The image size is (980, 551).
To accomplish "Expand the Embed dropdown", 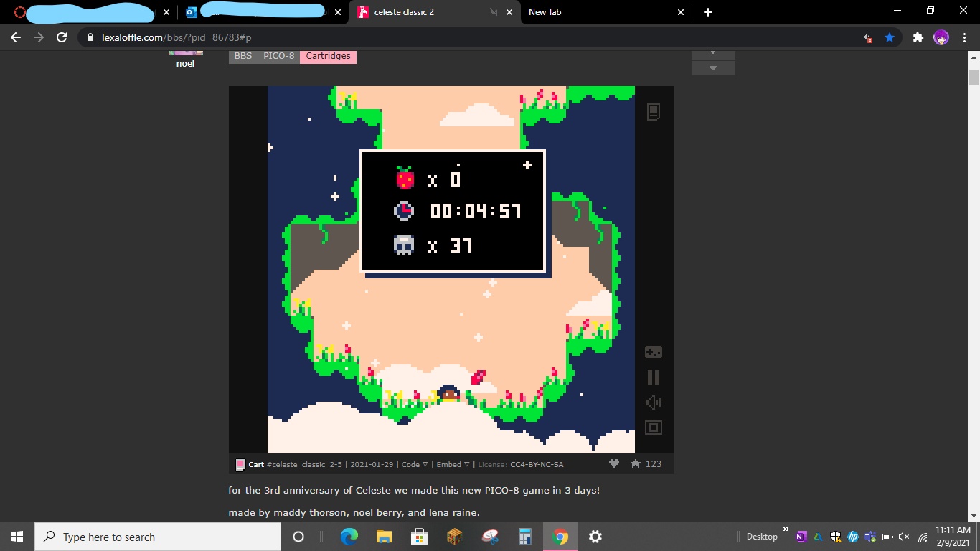I will point(452,464).
